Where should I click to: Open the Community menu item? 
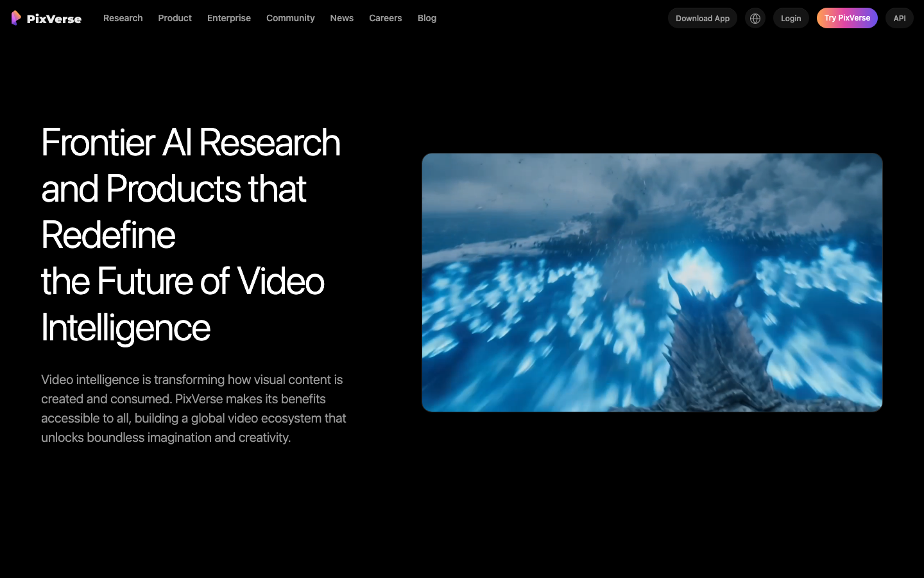click(290, 18)
